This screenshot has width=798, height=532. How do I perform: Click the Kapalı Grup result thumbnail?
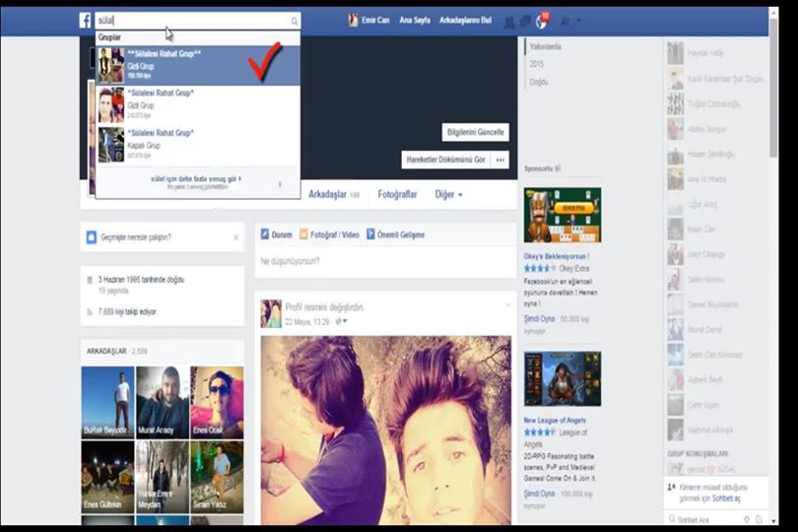(x=111, y=145)
